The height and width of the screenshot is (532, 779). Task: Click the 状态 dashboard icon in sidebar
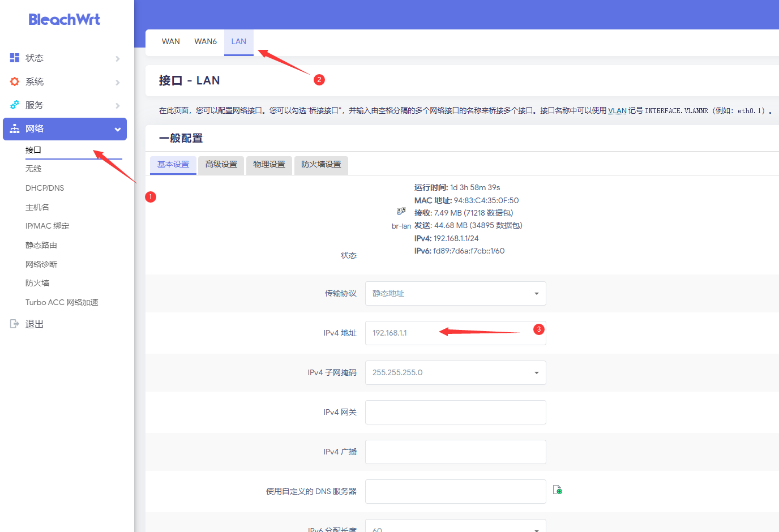15,58
